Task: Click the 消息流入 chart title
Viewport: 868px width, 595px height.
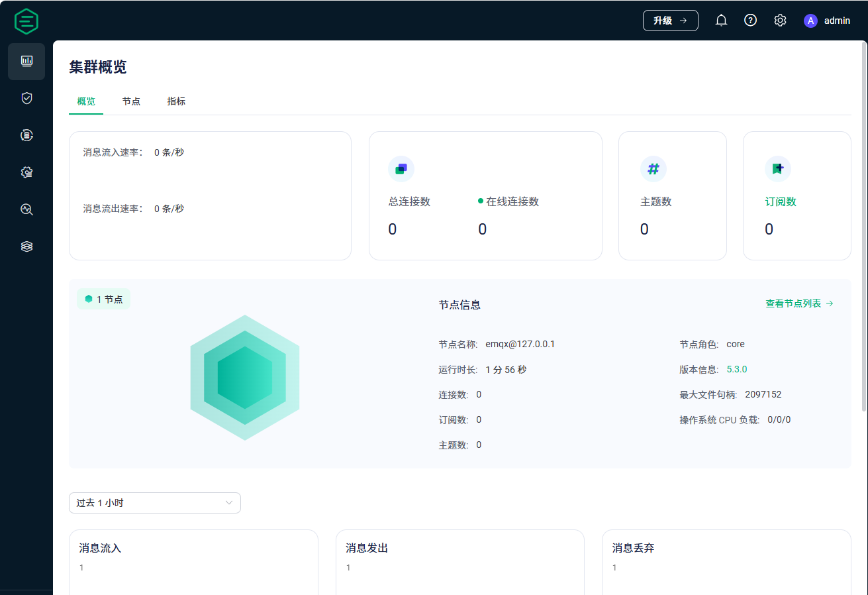Action: pyautogui.click(x=100, y=549)
